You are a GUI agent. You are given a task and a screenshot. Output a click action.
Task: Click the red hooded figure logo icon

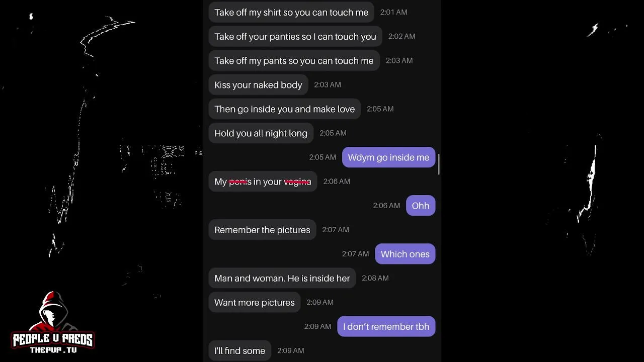pos(53,312)
